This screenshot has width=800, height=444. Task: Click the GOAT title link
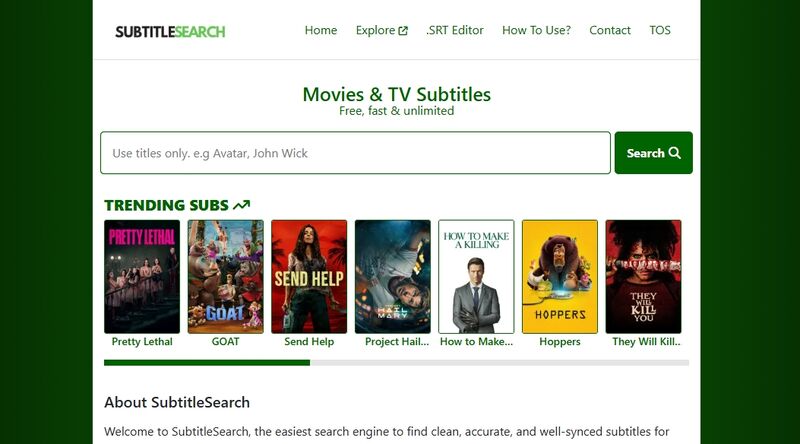226,341
